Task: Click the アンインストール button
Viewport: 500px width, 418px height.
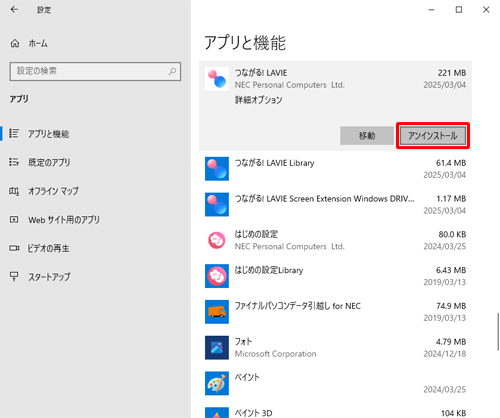Action: point(433,136)
